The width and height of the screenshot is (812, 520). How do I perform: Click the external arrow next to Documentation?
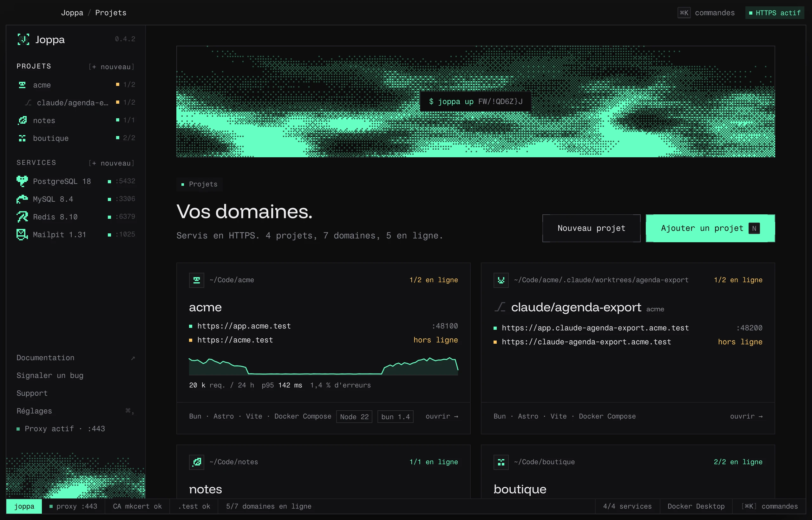[133, 358]
